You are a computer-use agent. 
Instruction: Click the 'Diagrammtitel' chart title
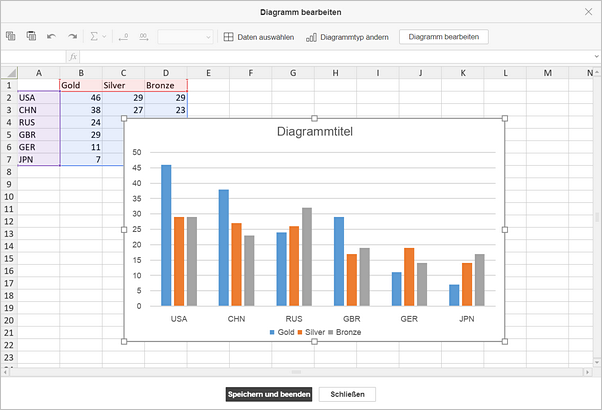315,131
